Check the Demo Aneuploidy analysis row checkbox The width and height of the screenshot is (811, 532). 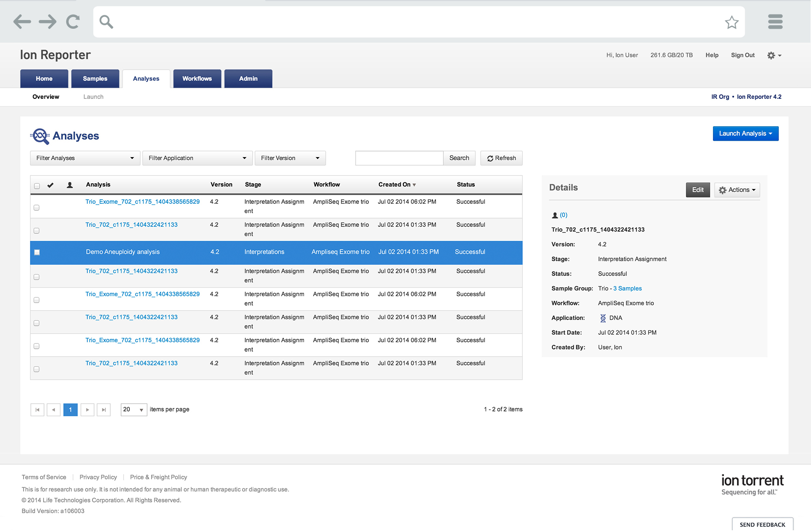37,253
